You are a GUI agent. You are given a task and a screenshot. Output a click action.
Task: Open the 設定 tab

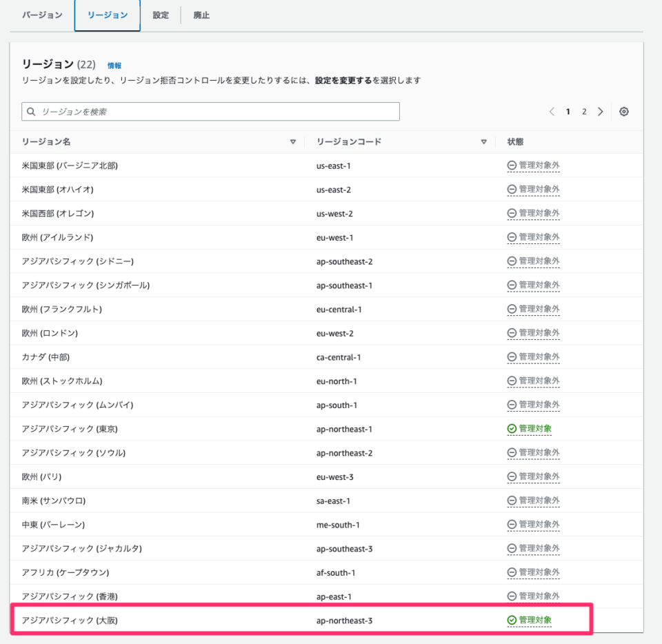click(161, 15)
